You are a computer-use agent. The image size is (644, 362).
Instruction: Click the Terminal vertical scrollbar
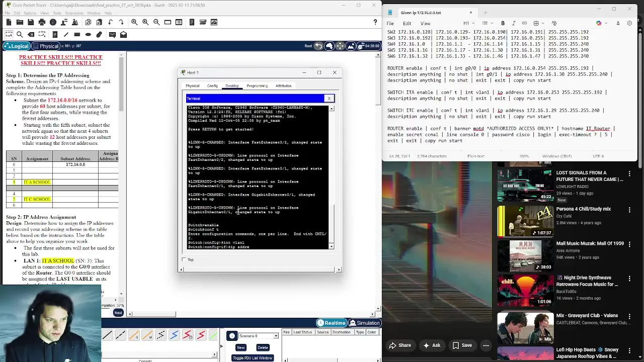click(331, 177)
